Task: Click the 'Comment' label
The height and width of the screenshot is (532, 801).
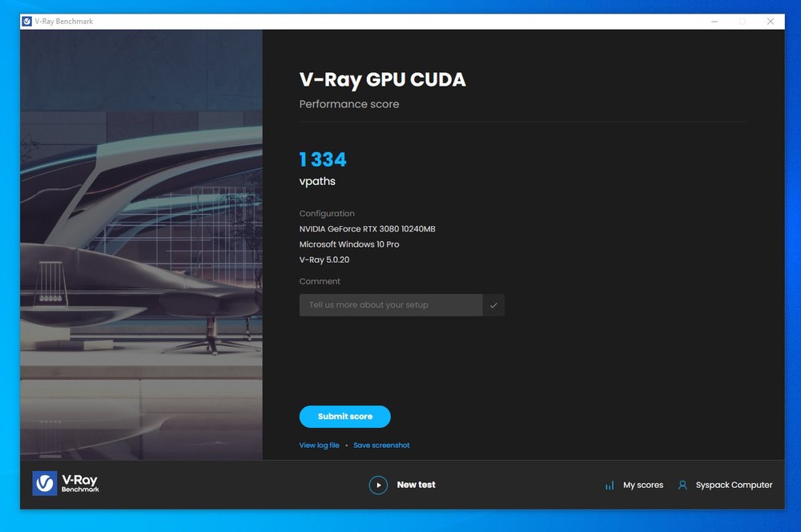Action: point(320,281)
